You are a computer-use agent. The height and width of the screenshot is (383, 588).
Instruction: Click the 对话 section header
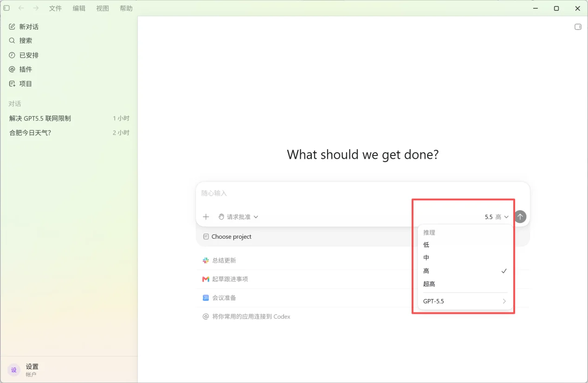click(x=15, y=104)
